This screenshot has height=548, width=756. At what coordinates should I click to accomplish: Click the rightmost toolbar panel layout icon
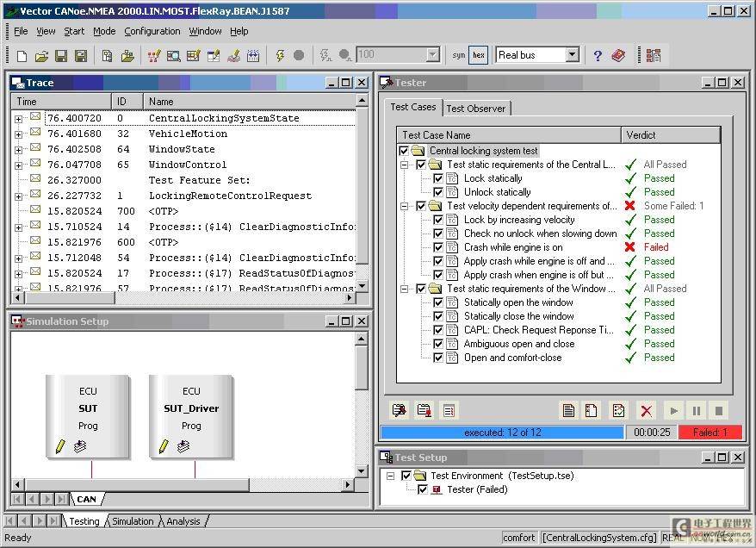[654, 55]
